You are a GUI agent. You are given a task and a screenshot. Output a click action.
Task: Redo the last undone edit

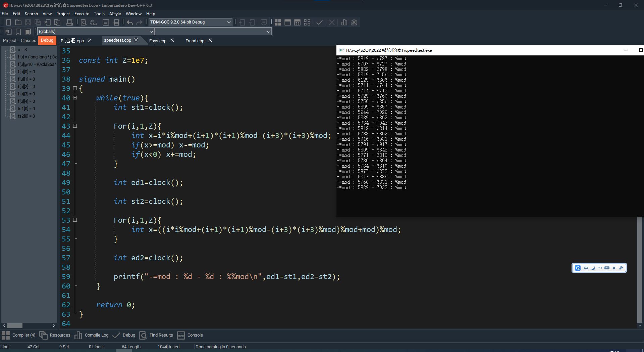(140, 22)
